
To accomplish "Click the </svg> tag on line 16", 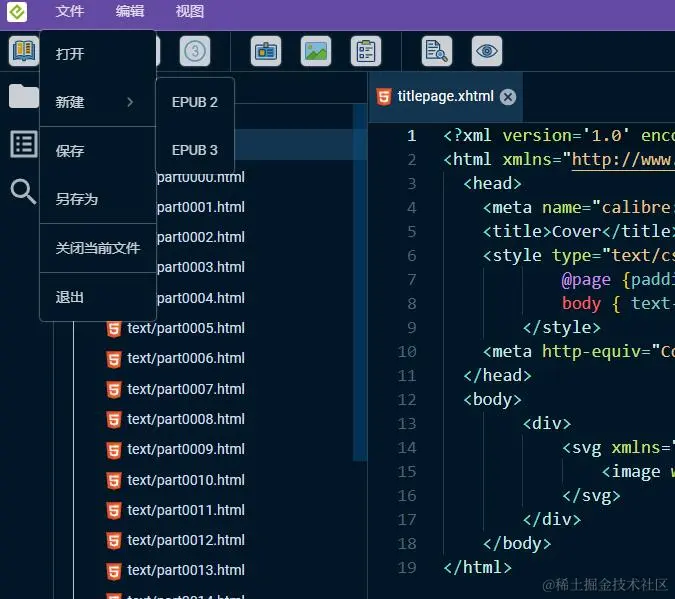I will [x=591, y=496].
